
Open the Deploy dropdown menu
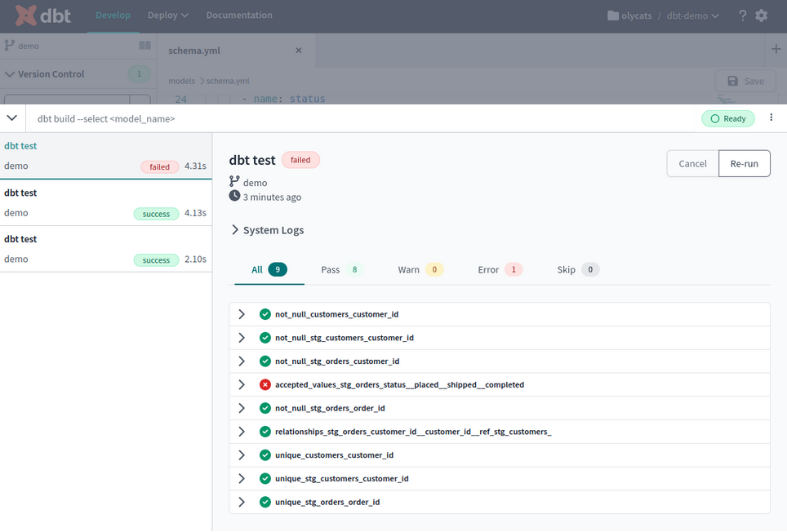168,16
